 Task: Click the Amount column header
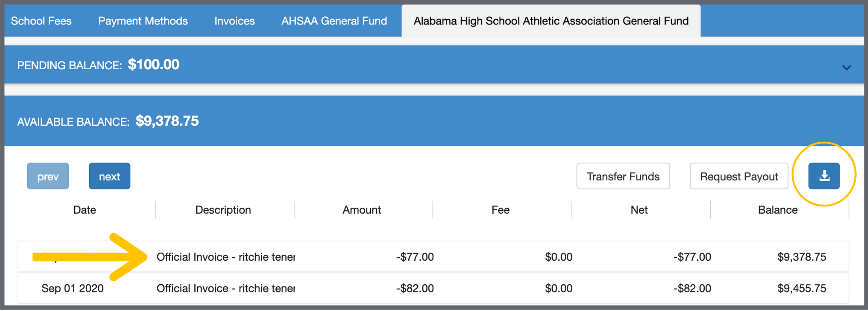click(362, 210)
